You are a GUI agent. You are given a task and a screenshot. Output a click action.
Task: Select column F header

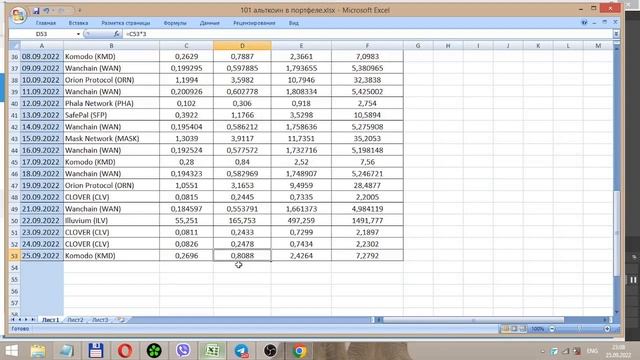coord(367,46)
